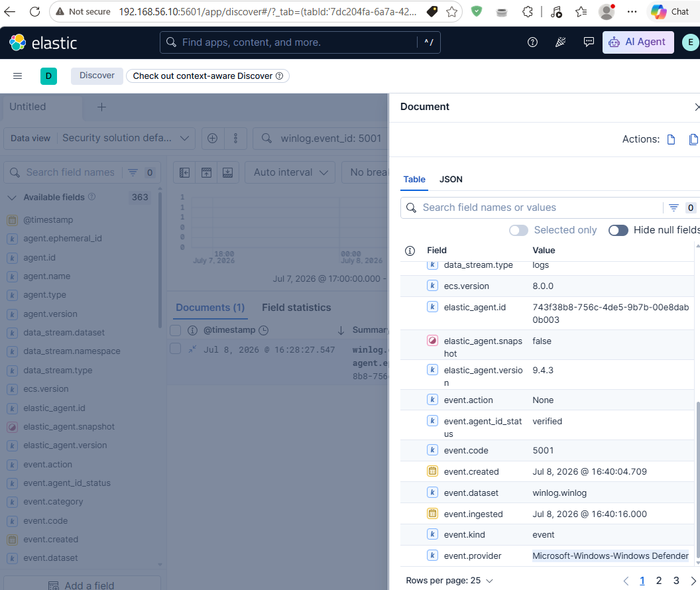Select the Untitled tab
The image size is (700, 590).
[42, 107]
